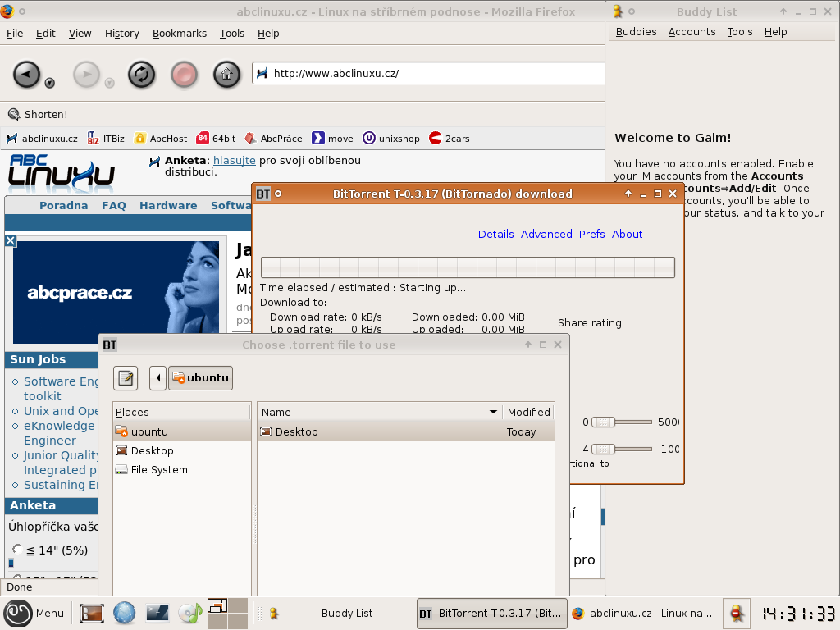Screen dimensions: 840x630
Task: Open Firefox Tools menu
Action: pyautogui.click(x=232, y=33)
